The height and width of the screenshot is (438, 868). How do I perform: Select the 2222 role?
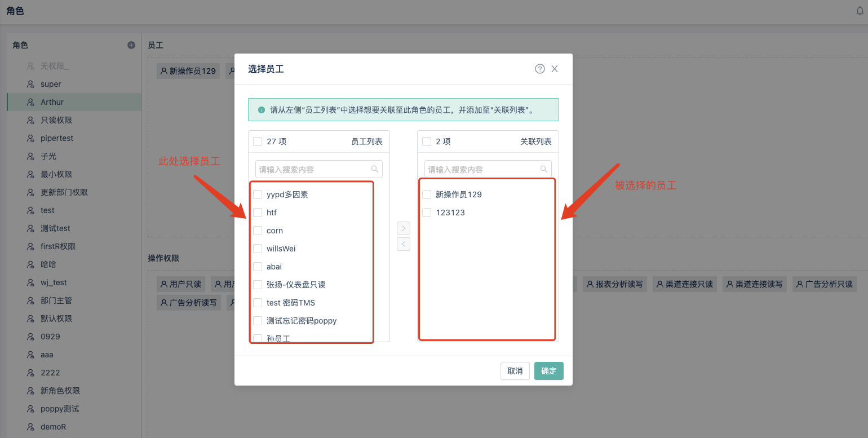coord(74,373)
